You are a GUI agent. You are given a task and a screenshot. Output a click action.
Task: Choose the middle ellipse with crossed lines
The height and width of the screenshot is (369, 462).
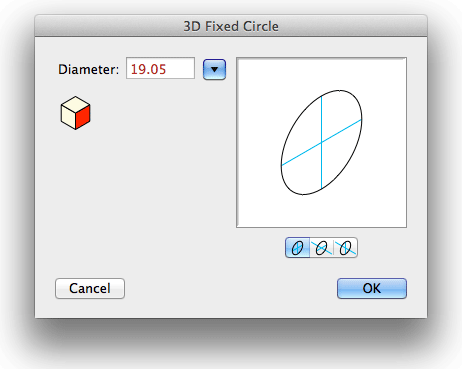coord(322,248)
